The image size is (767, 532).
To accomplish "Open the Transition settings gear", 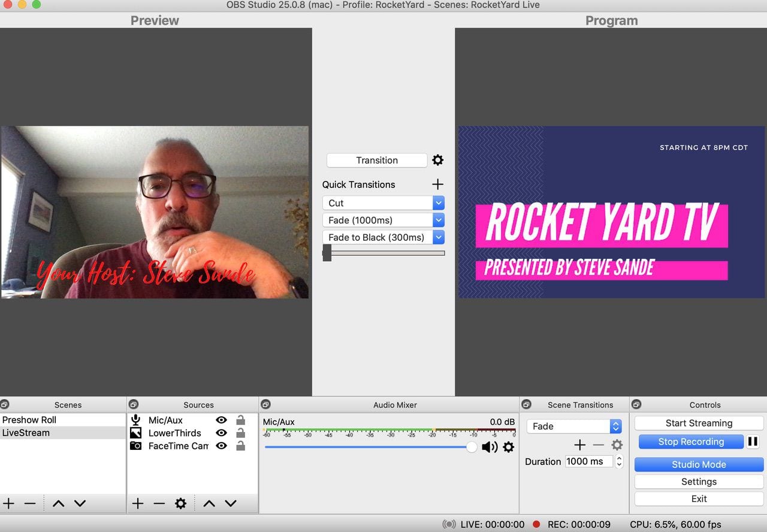I will click(438, 160).
